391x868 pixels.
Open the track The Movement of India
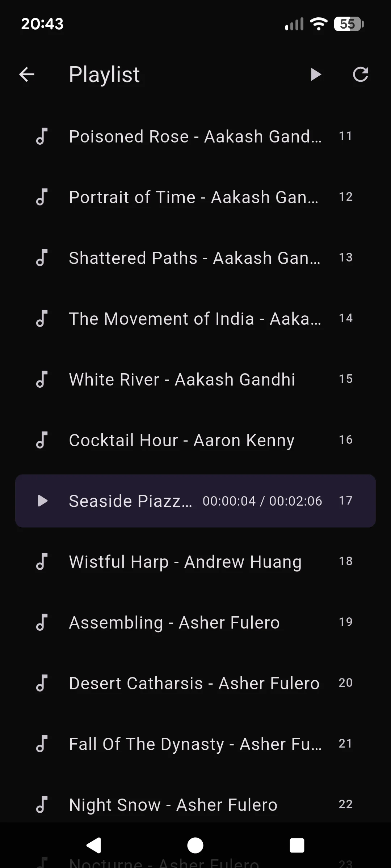(x=195, y=319)
